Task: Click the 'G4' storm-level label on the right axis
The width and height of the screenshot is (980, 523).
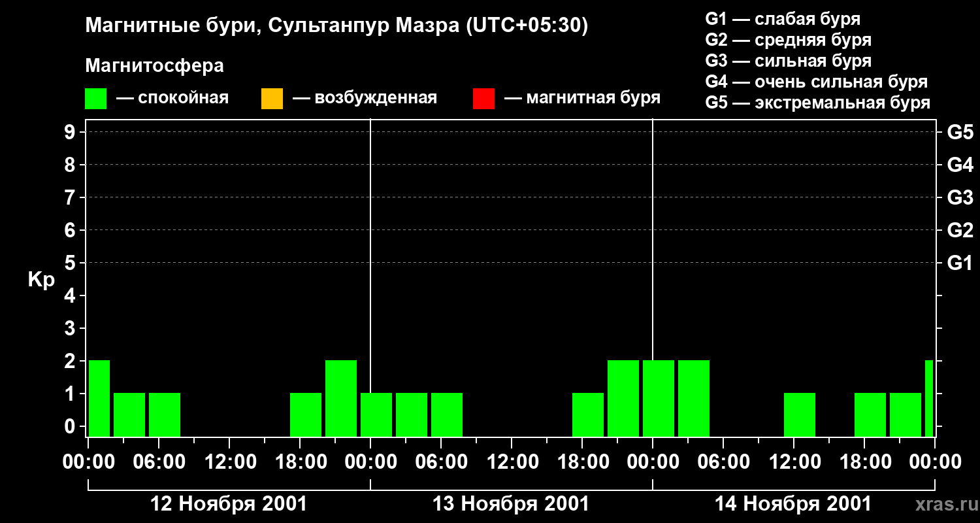Action: coord(960,165)
